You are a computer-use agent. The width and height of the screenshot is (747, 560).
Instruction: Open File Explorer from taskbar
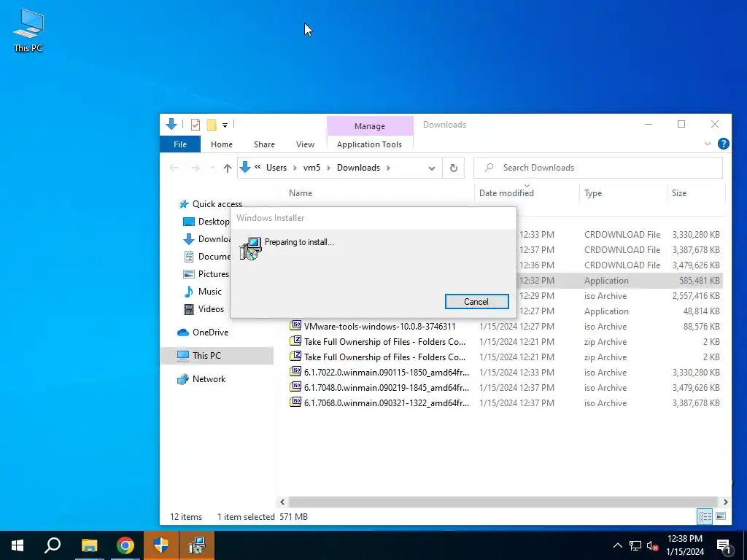(89, 545)
